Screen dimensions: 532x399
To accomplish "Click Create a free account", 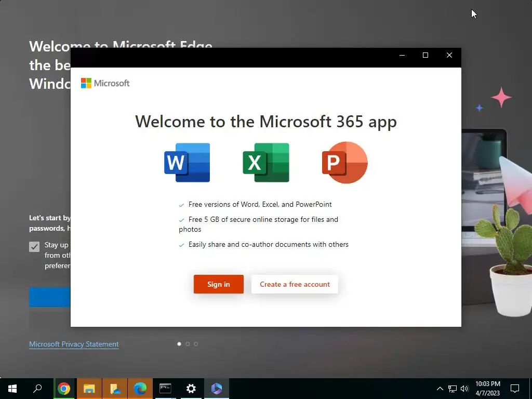I will click(295, 284).
